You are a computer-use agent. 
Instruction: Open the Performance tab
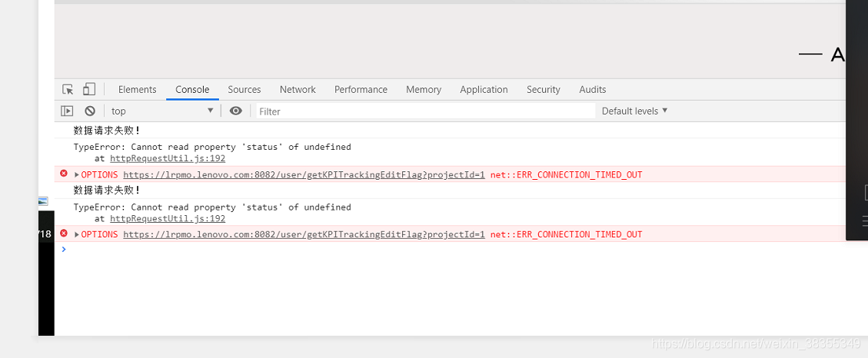(x=361, y=90)
